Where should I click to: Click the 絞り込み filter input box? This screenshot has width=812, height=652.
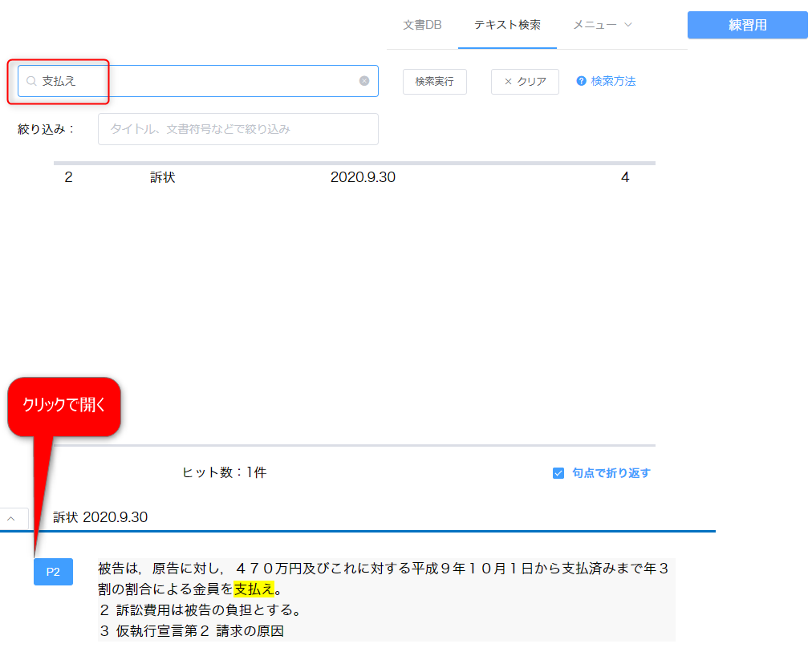coord(238,129)
